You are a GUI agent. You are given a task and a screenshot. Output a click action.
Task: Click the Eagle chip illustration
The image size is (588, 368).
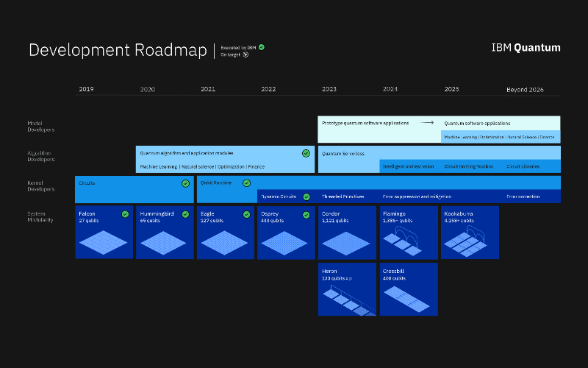coord(224,243)
